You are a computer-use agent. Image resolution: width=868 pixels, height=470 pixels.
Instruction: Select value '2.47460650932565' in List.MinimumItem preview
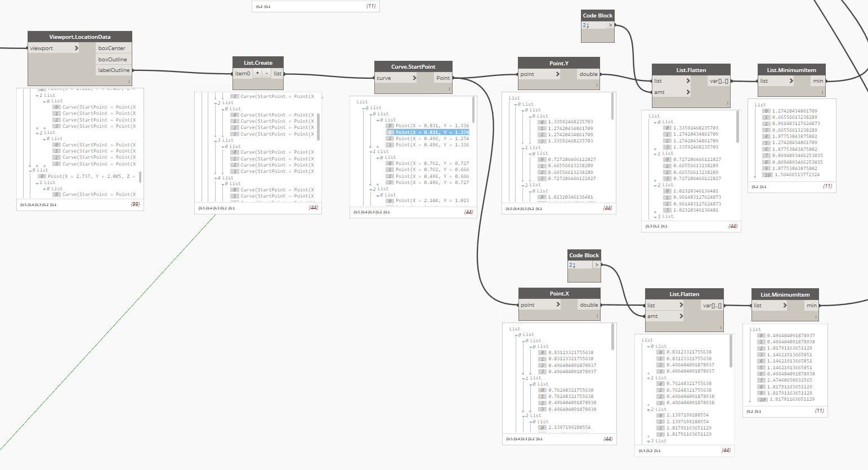791,380
